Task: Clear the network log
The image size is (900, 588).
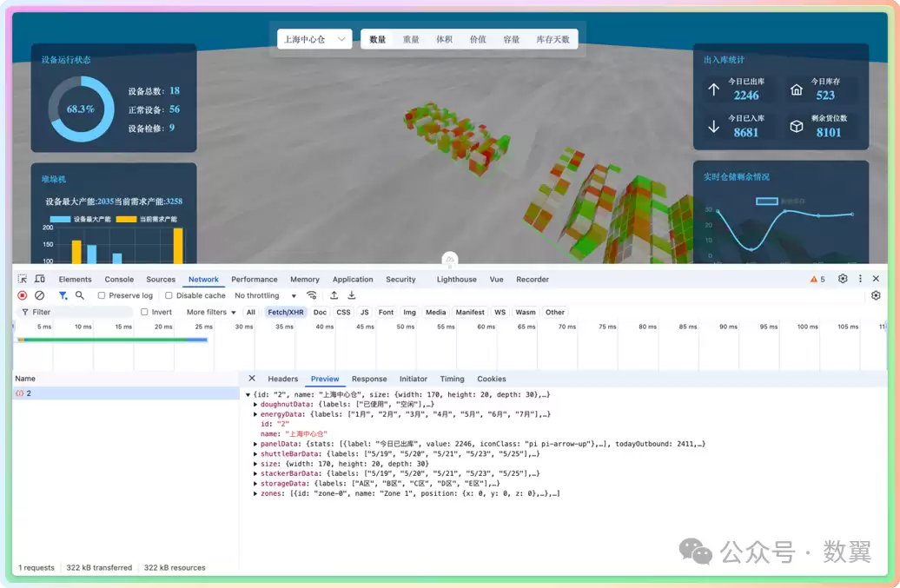Action: click(x=40, y=295)
